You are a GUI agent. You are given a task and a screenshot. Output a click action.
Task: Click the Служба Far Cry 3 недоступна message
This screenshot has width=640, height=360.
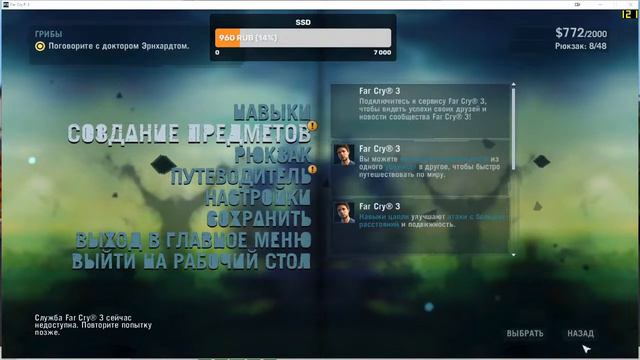[93, 325]
